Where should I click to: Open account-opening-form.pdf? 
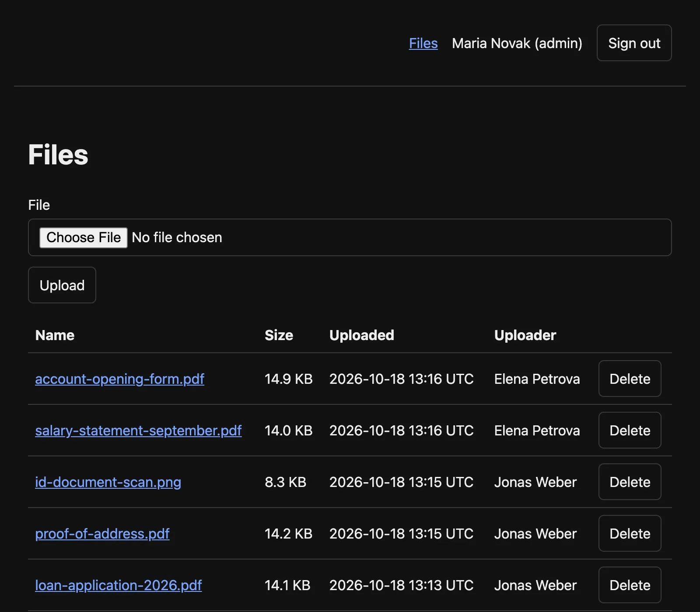tap(119, 379)
